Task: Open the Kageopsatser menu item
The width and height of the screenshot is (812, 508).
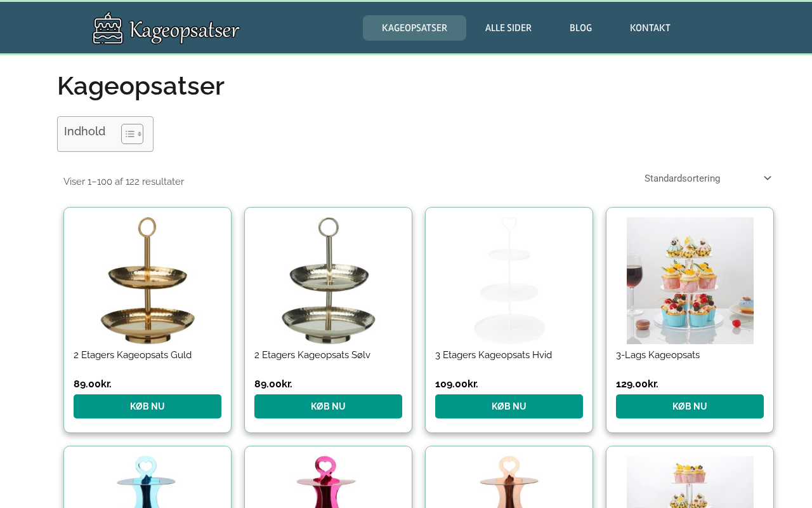Action: point(414,28)
